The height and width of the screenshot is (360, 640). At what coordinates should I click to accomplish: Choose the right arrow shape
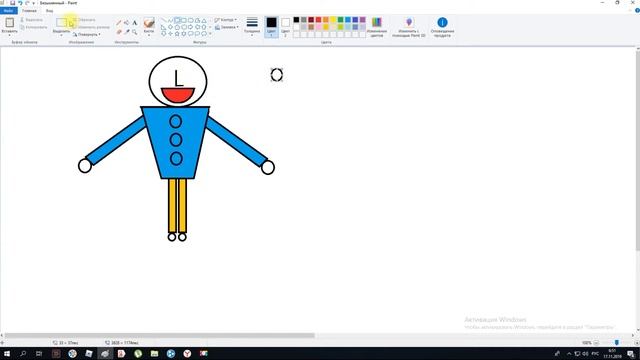tap(191, 27)
